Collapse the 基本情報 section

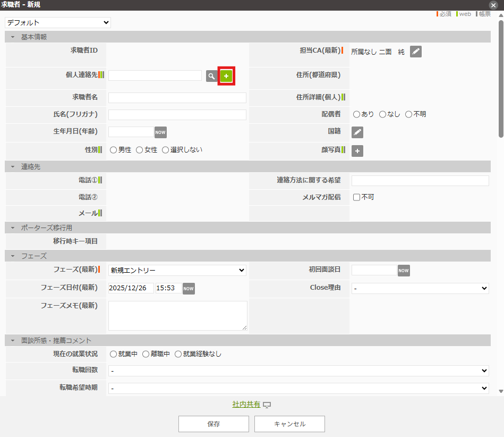(x=12, y=37)
